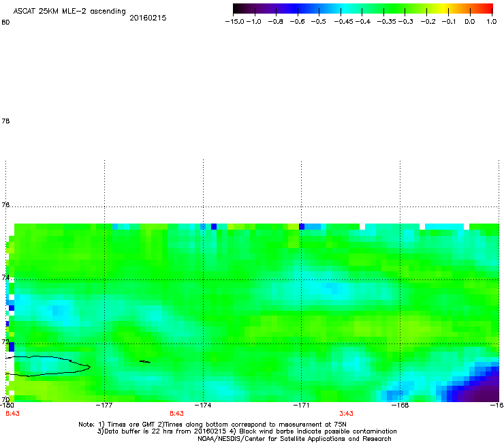The image size is (504, 443).
Task: Select the longitude label -171
Action: click(x=301, y=405)
